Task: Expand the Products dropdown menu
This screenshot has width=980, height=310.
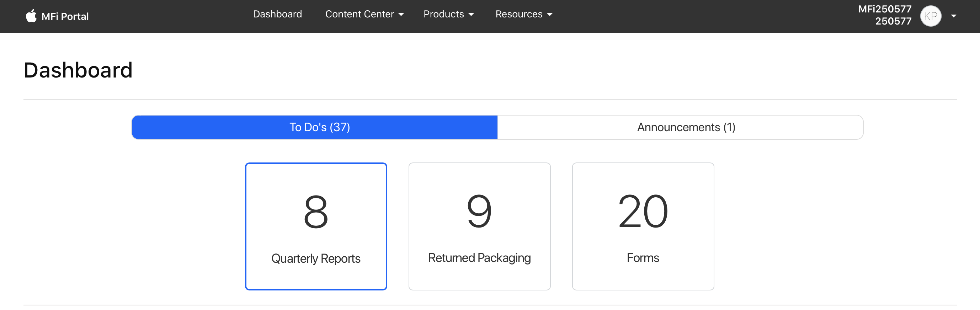Action: pos(448,14)
